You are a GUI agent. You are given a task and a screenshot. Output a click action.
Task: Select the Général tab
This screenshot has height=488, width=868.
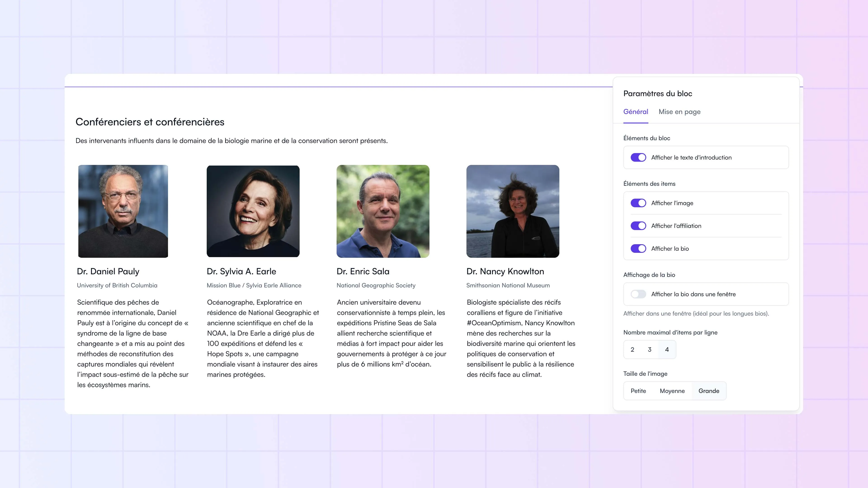635,112
